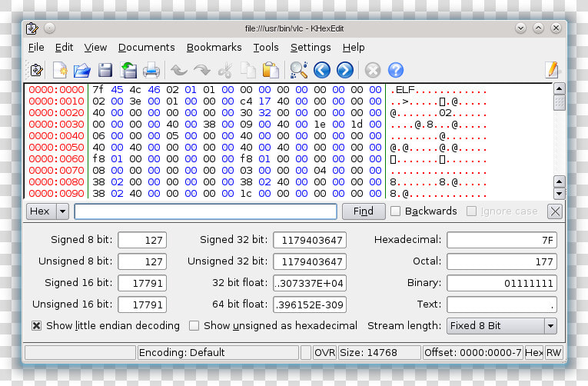Click the 64 bit float value field
The image size is (588, 386).
click(310, 304)
